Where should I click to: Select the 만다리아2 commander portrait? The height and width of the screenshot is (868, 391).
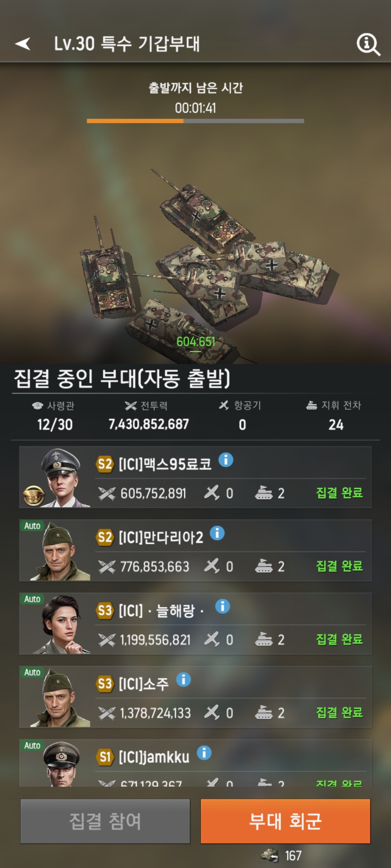[x=60, y=551]
